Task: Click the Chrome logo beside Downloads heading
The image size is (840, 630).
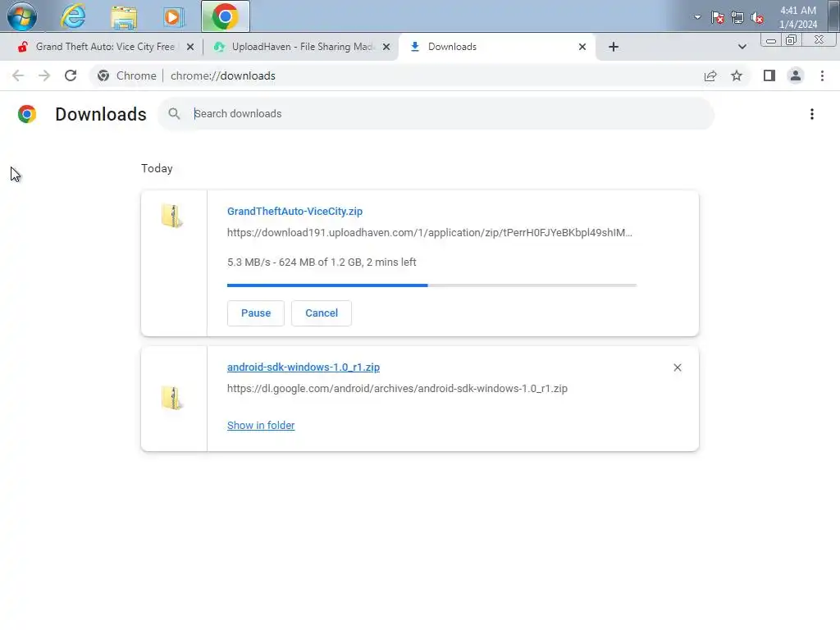Action: pyautogui.click(x=27, y=114)
